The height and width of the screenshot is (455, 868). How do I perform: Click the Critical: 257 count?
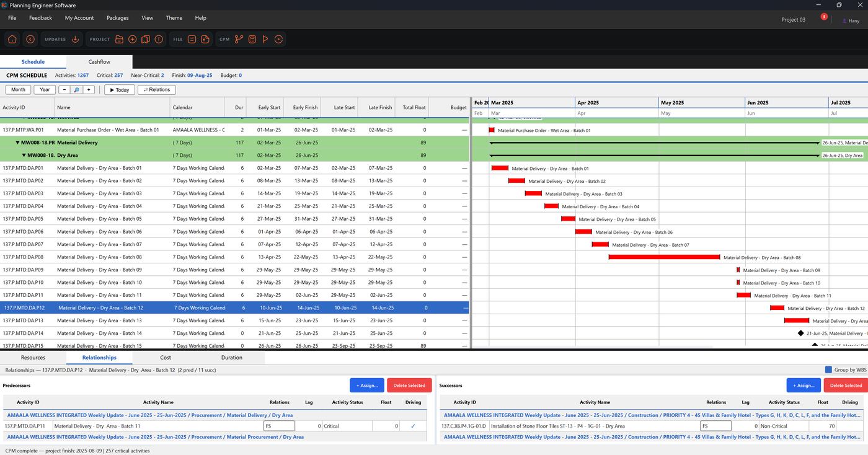pyautogui.click(x=110, y=75)
